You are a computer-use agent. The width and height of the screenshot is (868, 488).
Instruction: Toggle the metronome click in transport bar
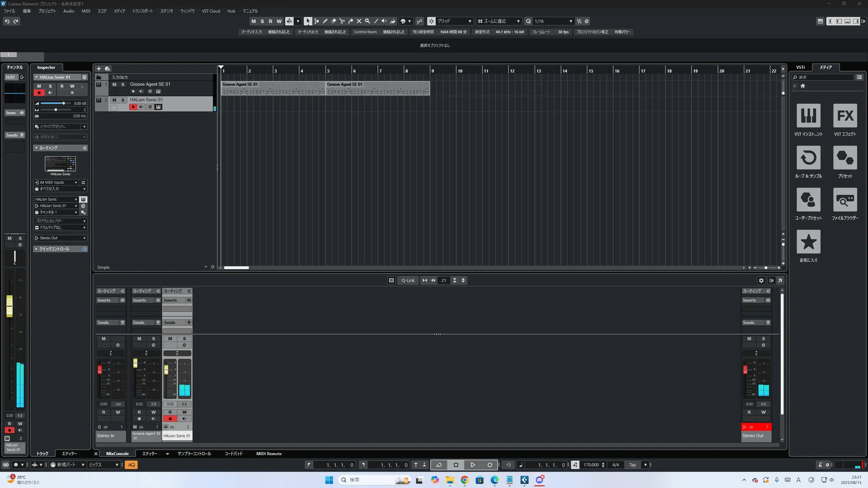click(820, 465)
